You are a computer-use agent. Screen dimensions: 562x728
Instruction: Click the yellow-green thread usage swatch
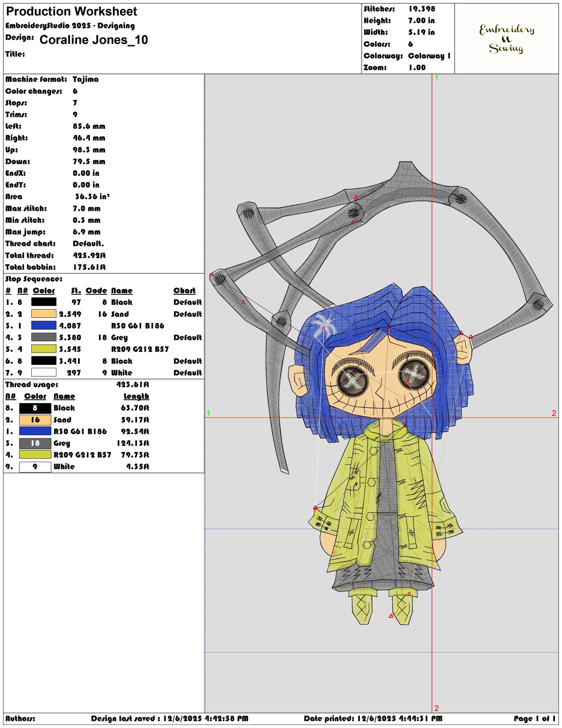coord(35,455)
